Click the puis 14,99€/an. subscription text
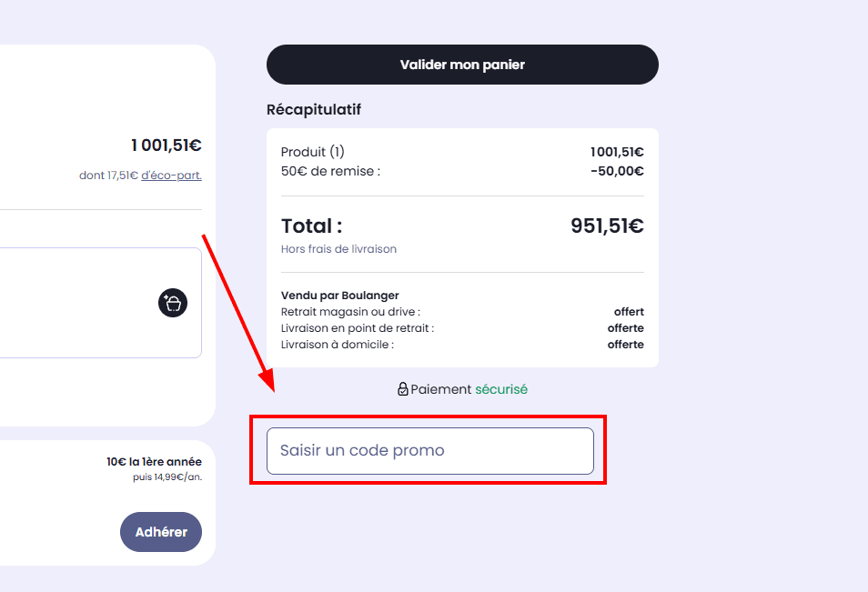The height and width of the screenshot is (592, 868). pos(167,477)
